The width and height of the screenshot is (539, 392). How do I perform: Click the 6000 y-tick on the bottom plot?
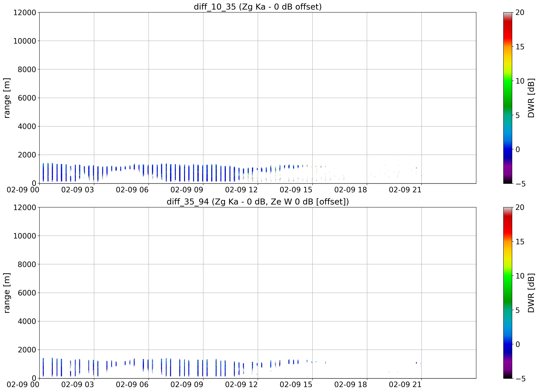pyautogui.click(x=27, y=293)
